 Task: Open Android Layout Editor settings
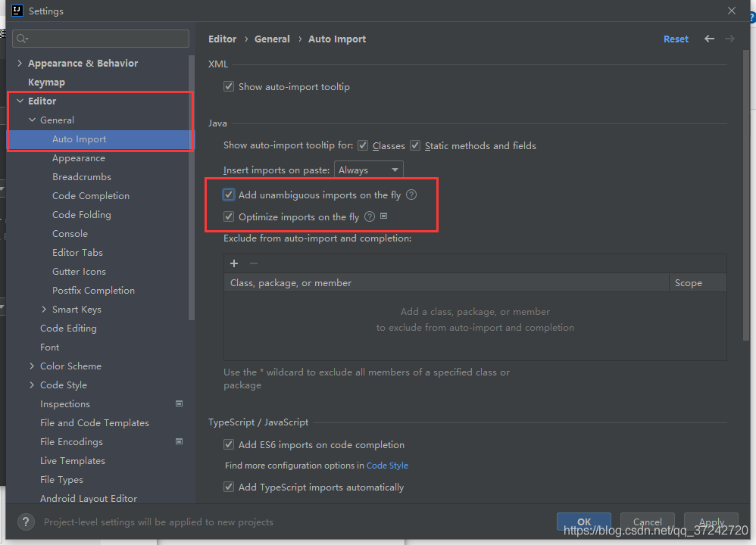pos(88,499)
